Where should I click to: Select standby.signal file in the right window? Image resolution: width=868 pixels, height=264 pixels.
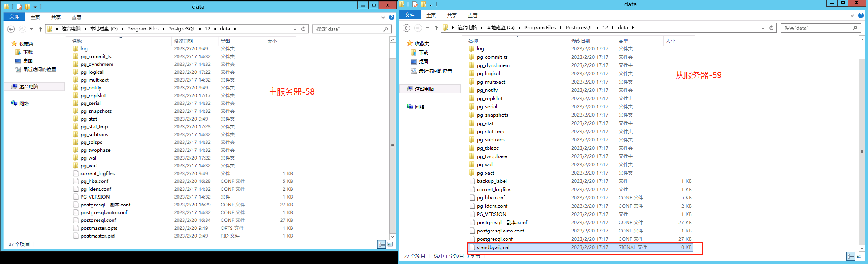point(493,247)
